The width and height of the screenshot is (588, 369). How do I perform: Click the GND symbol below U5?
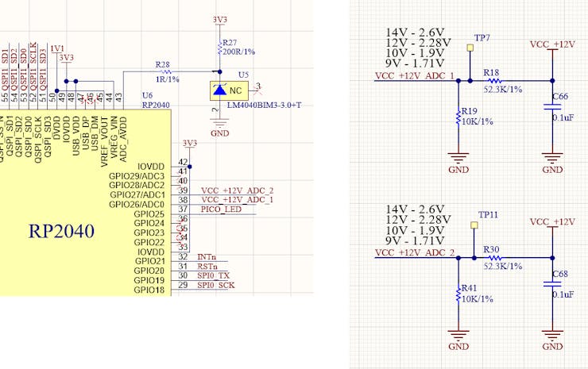click(219, 127)
